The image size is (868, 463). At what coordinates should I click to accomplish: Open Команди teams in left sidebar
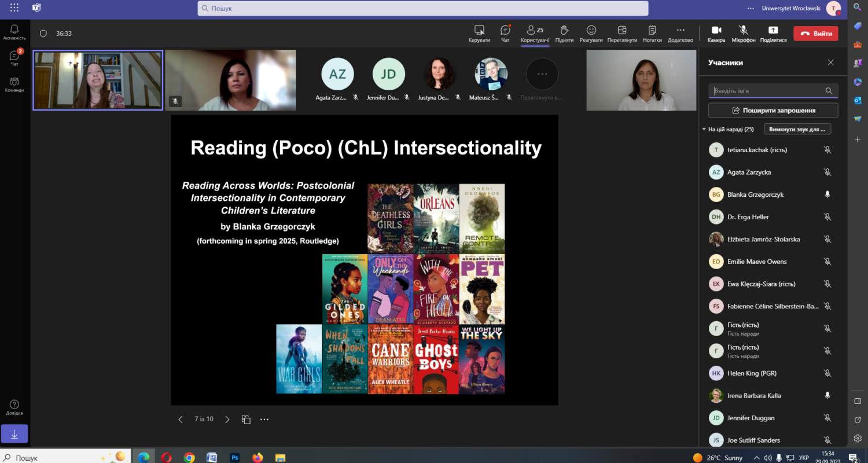pyautogui.click(x=14, y=84)
